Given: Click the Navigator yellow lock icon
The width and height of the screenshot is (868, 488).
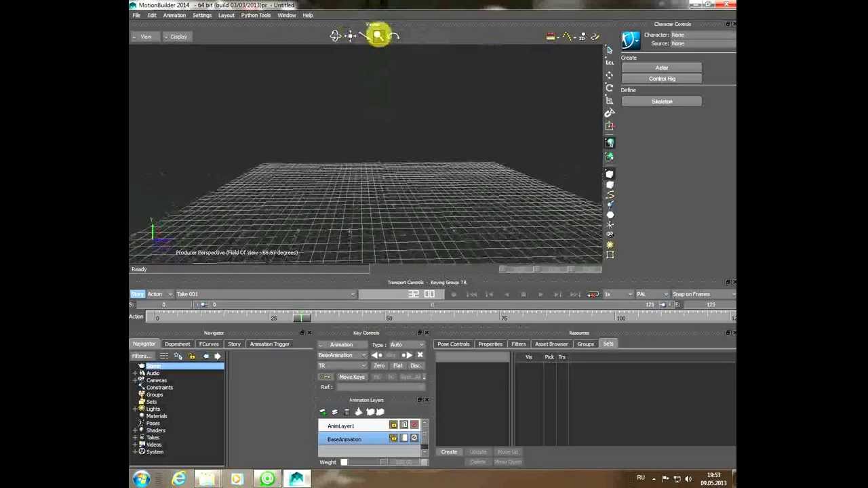Looking at the screenshot, I should pos(192,356).
